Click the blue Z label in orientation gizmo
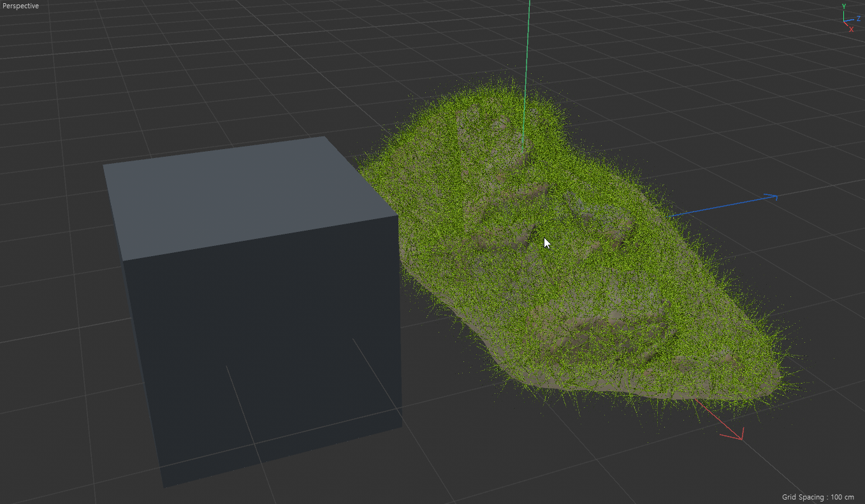This screenshot has width=865, height=504. tap(858, 19)
